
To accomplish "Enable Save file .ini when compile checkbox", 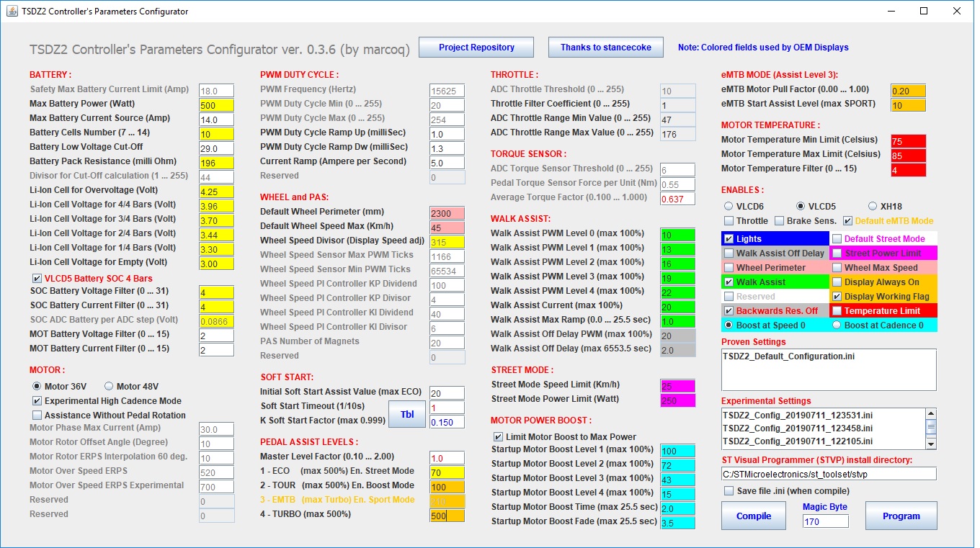I will (x=729, y=490).
